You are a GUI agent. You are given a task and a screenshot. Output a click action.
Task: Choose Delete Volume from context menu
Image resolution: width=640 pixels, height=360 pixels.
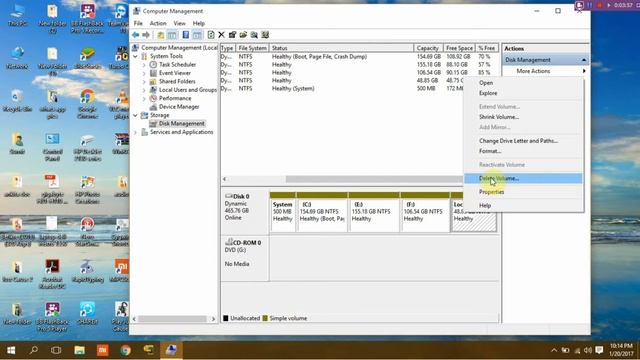coord(523,178)
